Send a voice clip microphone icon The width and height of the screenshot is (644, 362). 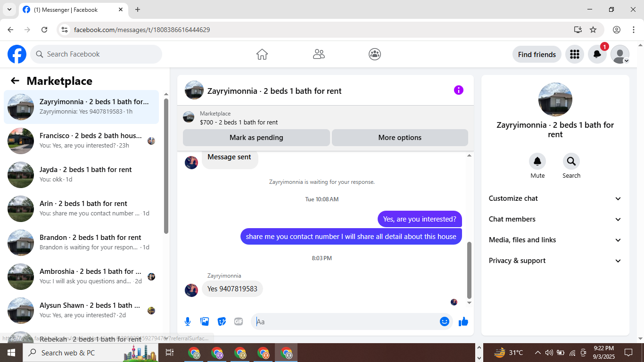[x=188, y=321]
